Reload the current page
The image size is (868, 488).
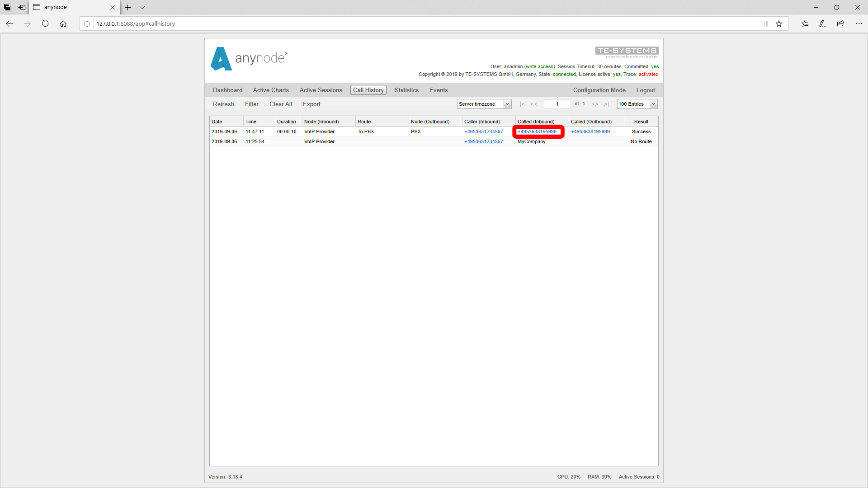click(x=45, y=23)
